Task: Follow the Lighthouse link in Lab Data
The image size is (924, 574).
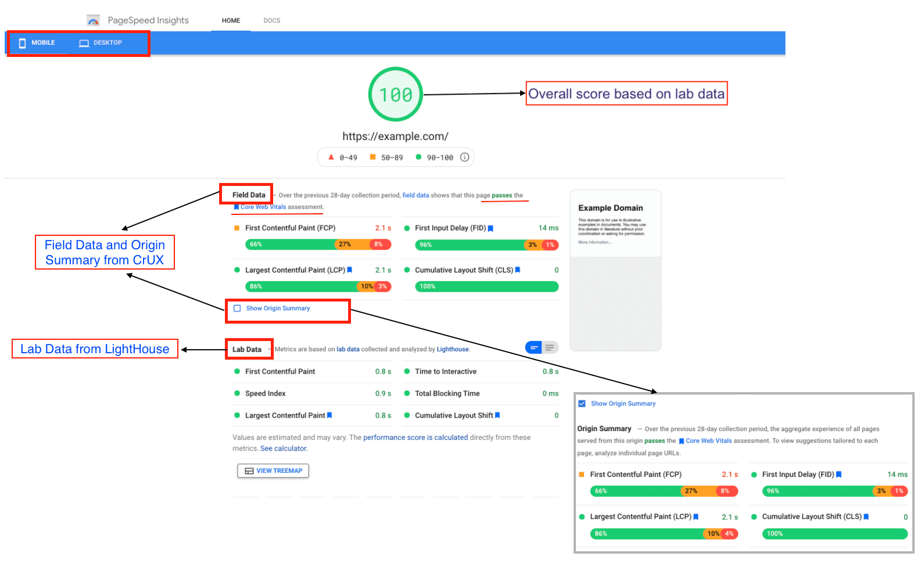Action: tap(452, 350)
